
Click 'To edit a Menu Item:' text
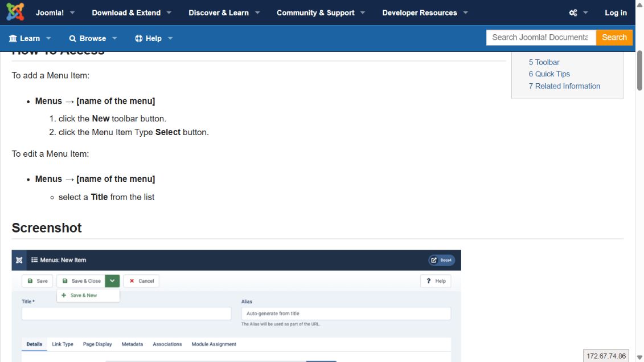(x=50, y=154)
